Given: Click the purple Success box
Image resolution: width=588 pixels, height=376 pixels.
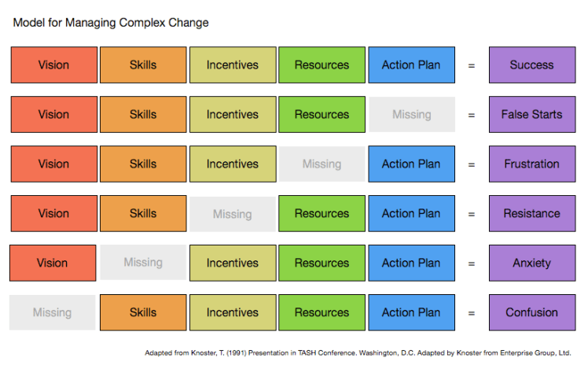Looking at the screenshot, I should [x=531, y=65].
